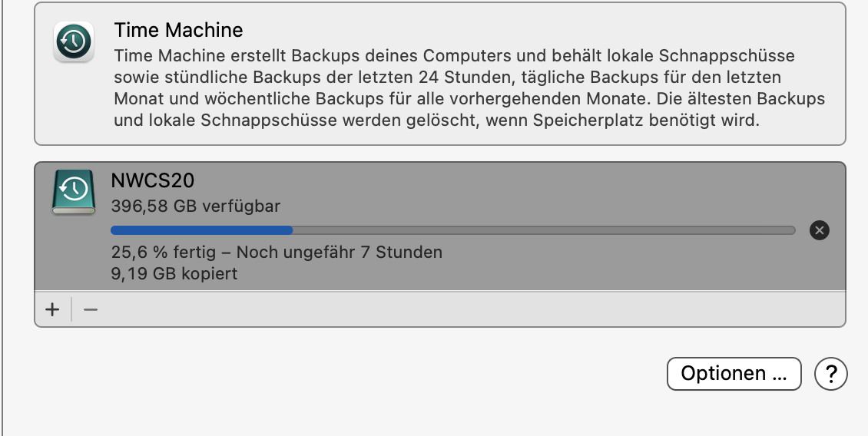Open the Optionen … dialog
The height and width of the screenshot is (436, 868).
(734, 374)
